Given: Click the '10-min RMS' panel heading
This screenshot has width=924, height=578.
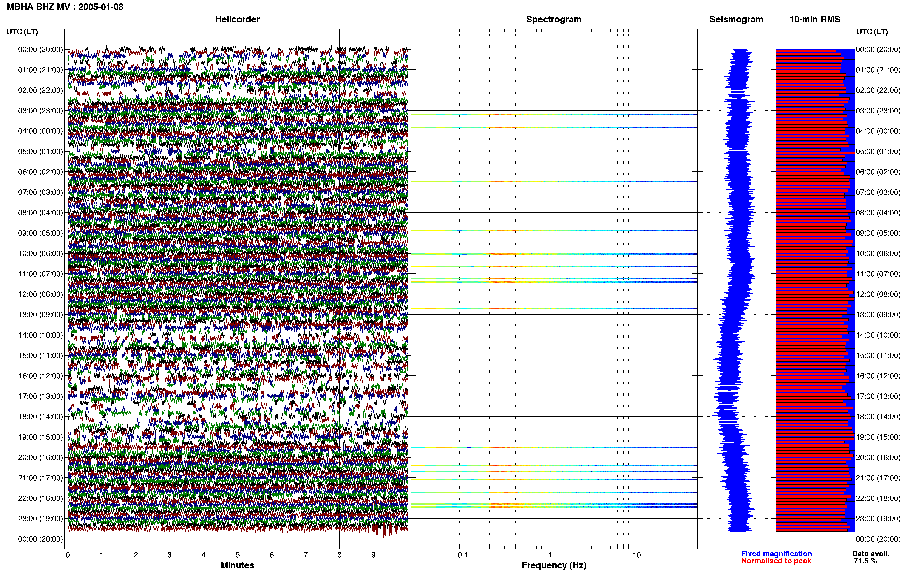Looking at the screenshot, I should tap(815, 19).
